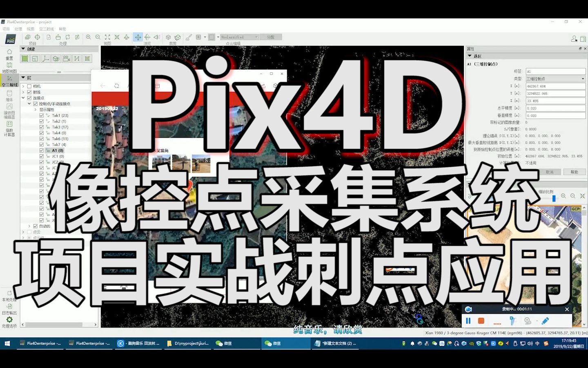The width and height of the screenshot is (588, 368).
Task: Collapse the Layers panel header triangle
Action: 23,78
